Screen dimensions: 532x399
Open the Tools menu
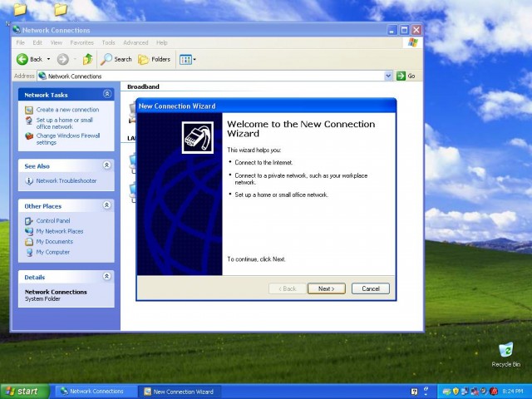(108, 42)
